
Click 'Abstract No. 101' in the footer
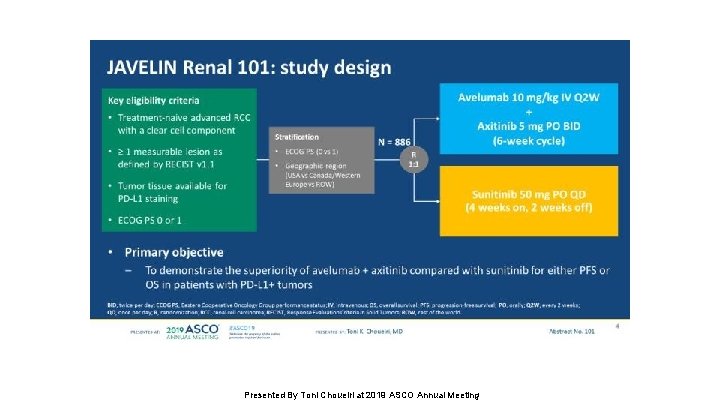[572, 331]
